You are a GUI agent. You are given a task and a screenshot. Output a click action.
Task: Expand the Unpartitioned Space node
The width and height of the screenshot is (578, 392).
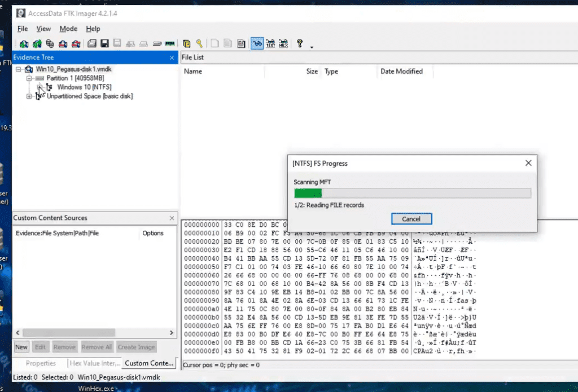coord(29,96)
